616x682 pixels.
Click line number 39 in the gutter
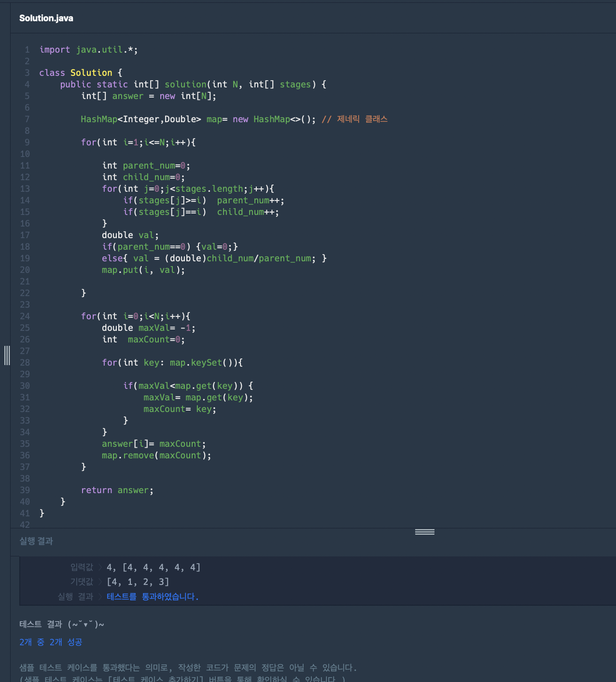[25, 490]
